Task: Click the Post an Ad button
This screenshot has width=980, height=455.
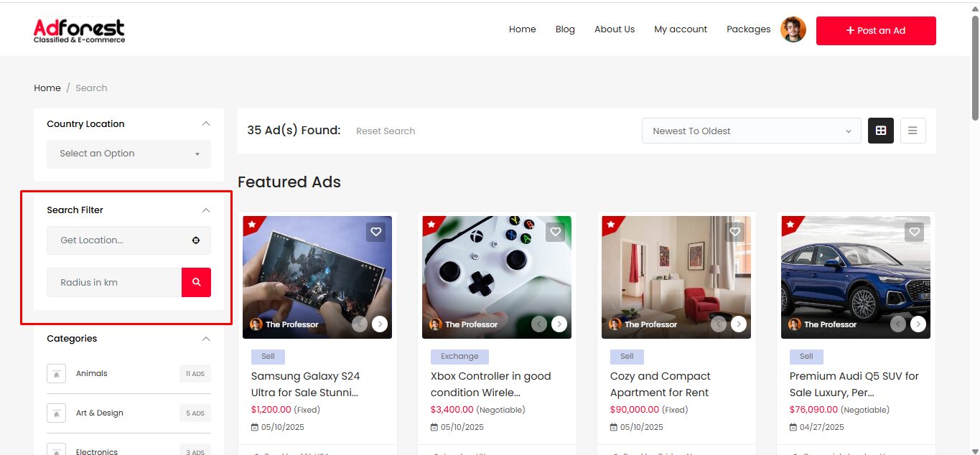Action: point(875,31)
